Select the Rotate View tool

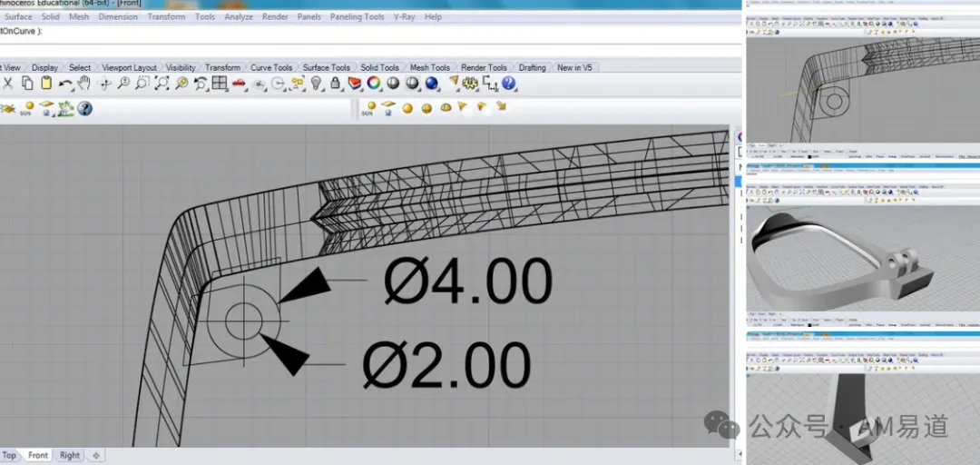(105, 84)
